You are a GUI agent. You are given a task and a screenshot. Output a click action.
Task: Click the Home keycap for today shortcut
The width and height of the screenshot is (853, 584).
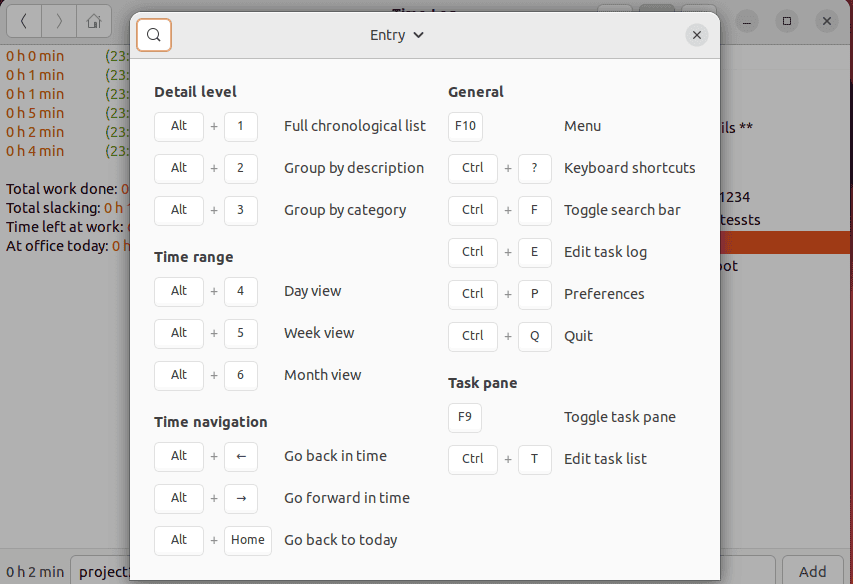pos(248,540)
